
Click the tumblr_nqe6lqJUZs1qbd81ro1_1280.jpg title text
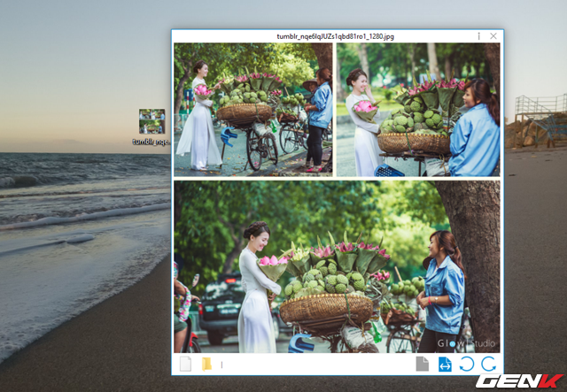click(337, 36)
